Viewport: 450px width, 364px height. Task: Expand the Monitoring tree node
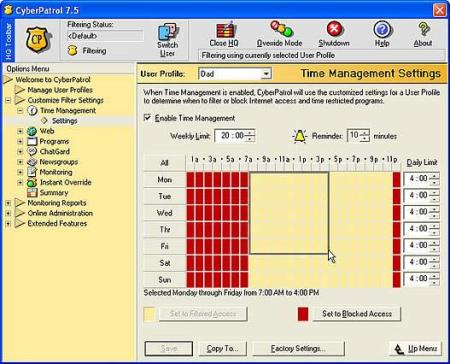point(20,172)
